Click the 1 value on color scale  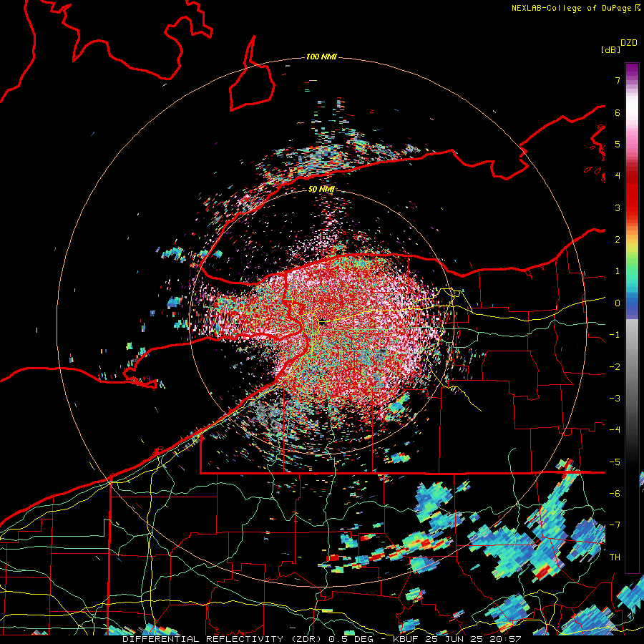[618, 271]
